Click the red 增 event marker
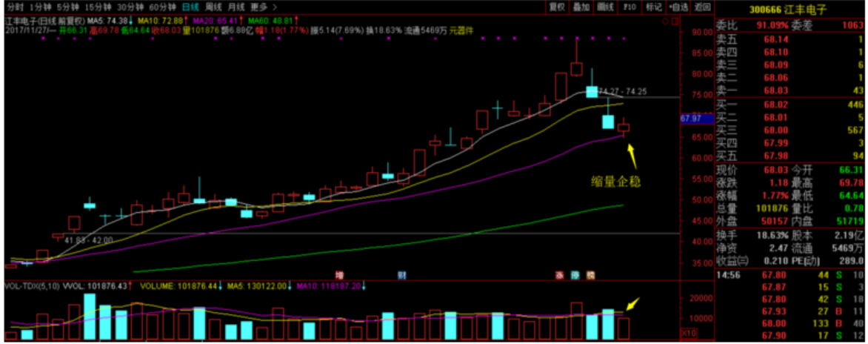868x344 pixels. coord(340,274)
